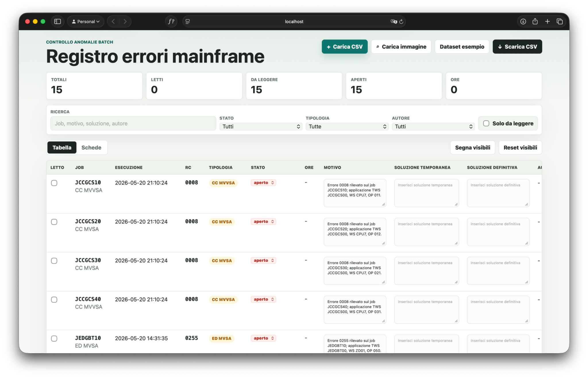Viewport: 588px width, 378px height.
Task: Click the share icon in the Safari toolbar
Action: pos(535,22)
